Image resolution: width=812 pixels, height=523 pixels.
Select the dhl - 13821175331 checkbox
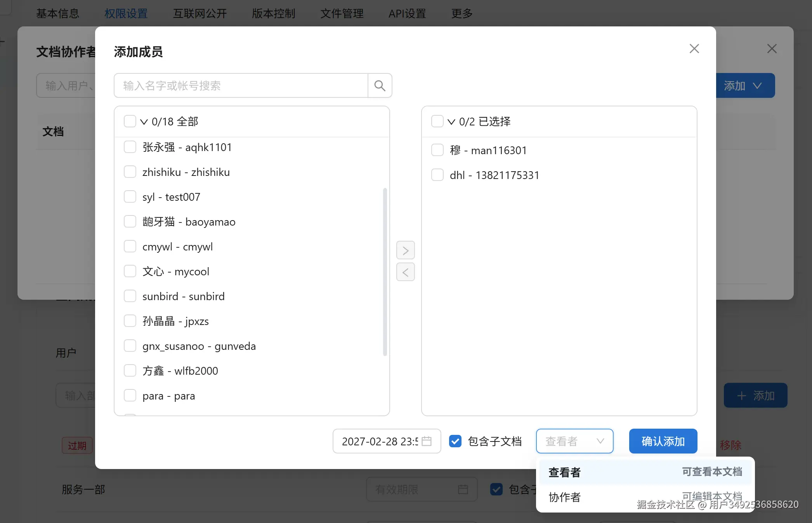pos(437,175)
